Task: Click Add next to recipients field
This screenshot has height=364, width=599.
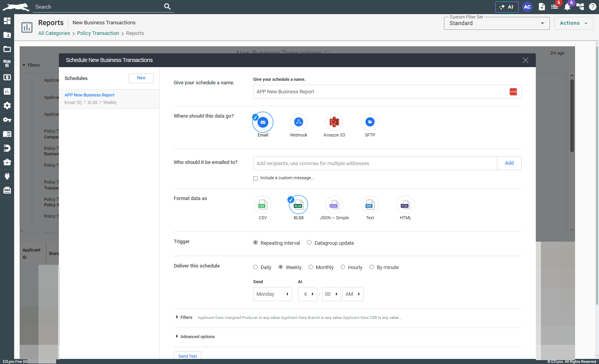Action: pos(509,163)
